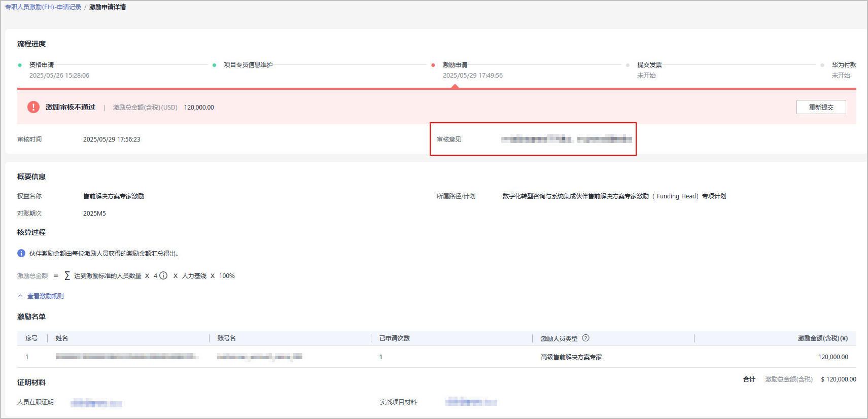The image size is (868, 419).
Task: Click blue info icon before 伙伴激励金额 note
Action: 21,254
